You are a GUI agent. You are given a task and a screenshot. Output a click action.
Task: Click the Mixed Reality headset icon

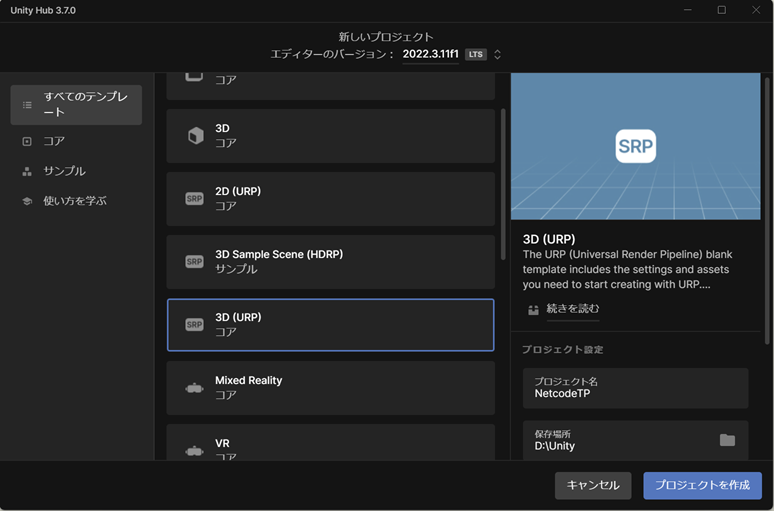click(x=195, y=388)
